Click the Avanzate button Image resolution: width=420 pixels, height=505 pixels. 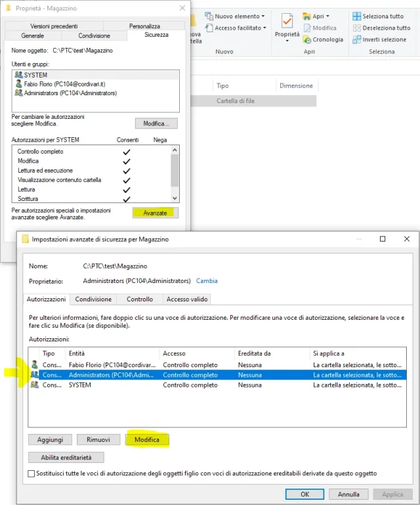pyautogui.click(x=155, y=213)
